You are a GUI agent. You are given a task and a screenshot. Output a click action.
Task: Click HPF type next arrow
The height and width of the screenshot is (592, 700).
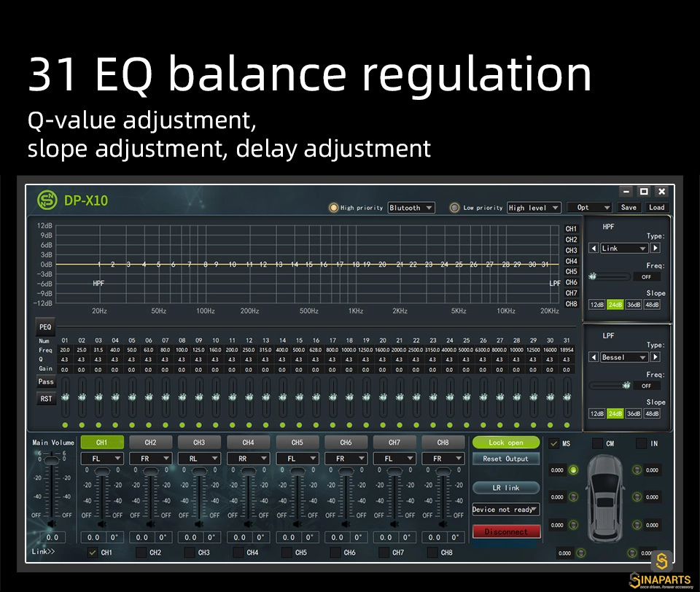click(656, 248)
